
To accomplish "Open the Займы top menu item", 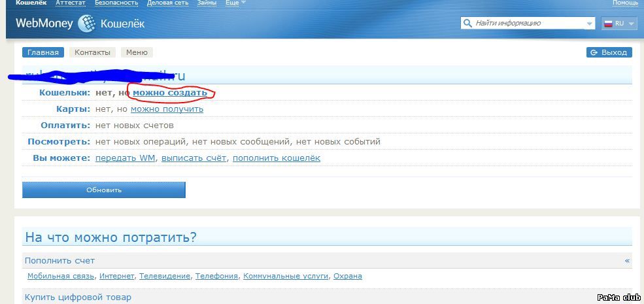I will click(x=207, y=3).
